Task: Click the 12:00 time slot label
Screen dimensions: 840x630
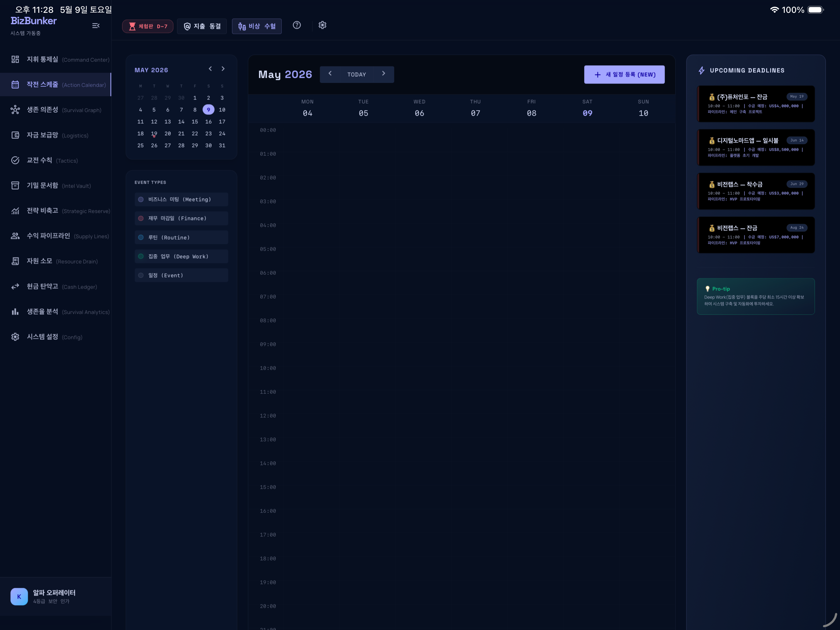Action: point(268,416)
